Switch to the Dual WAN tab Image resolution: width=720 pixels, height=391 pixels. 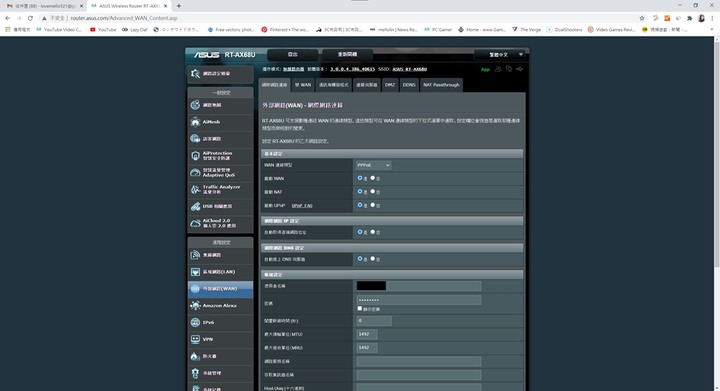(303, 85)
